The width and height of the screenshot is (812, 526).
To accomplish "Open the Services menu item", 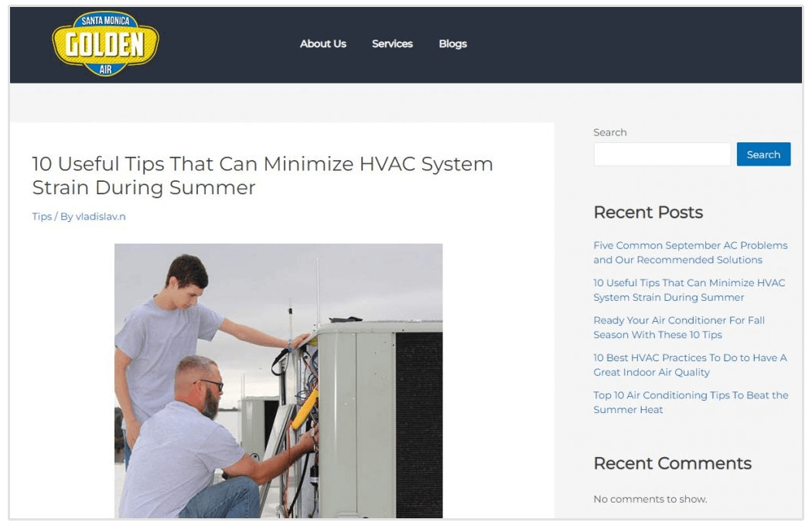I will 392,44.
